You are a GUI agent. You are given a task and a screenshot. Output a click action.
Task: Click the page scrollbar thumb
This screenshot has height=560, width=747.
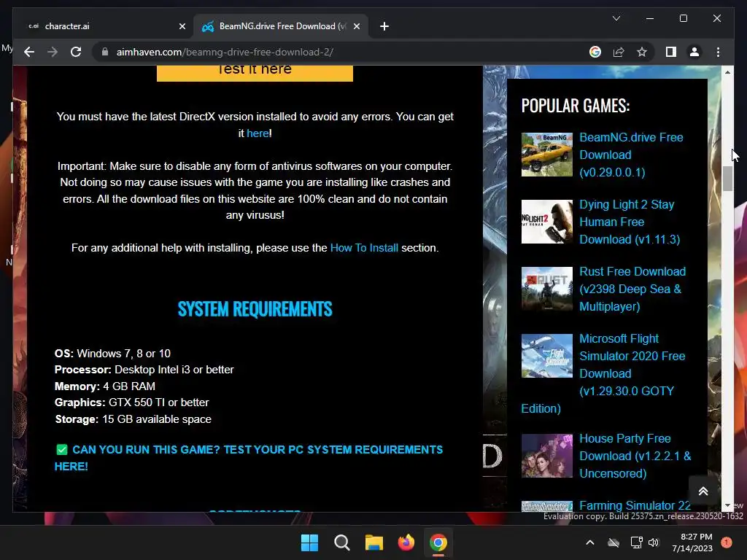pyautogui.click(x=727, y=179)
